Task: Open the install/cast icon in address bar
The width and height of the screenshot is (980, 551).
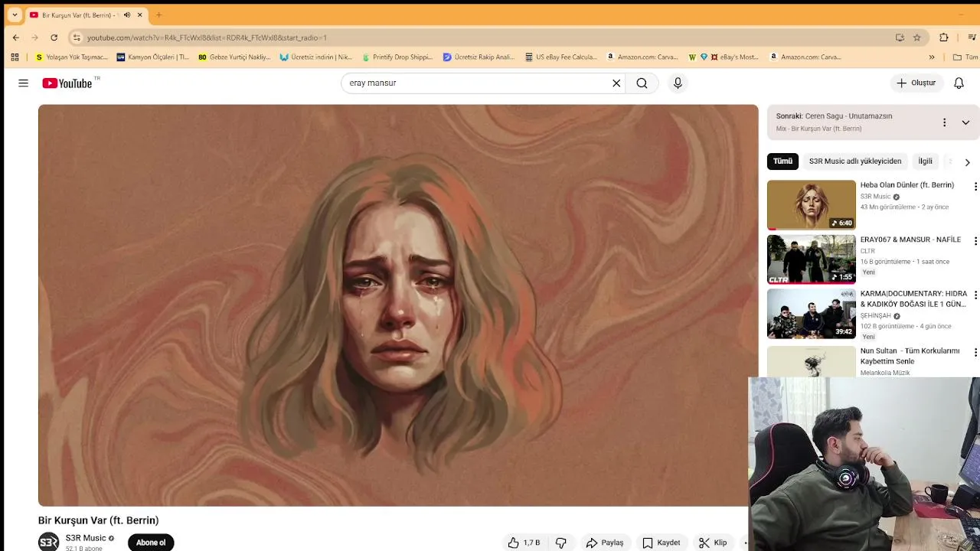Action: click(900, 37)
